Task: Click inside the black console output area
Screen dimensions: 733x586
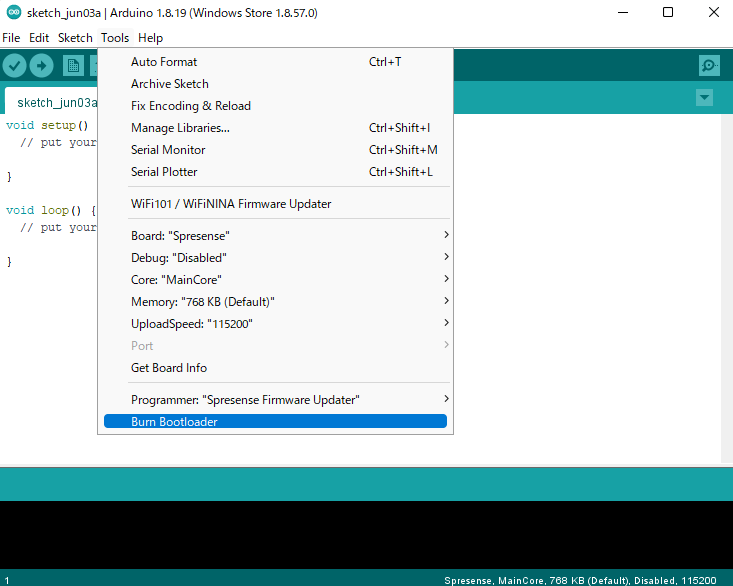Action: pyautogui.click(x=366, y=535)
